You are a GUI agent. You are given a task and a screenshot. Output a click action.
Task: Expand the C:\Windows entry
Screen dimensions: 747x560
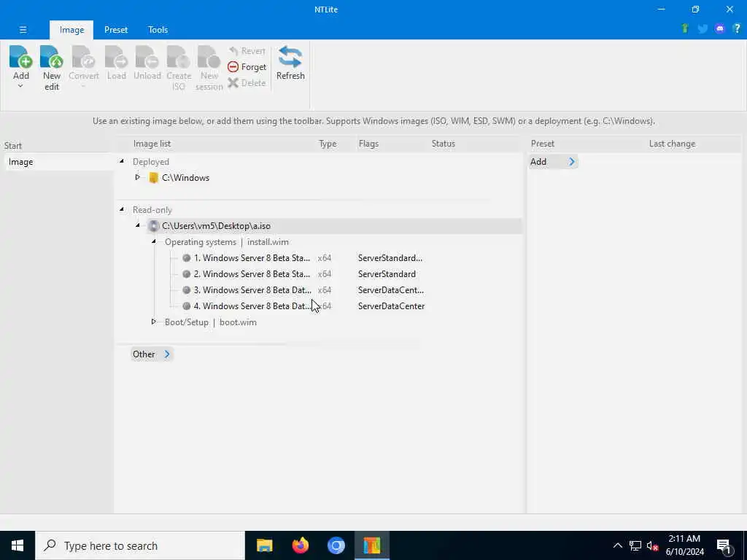(138, 177)
